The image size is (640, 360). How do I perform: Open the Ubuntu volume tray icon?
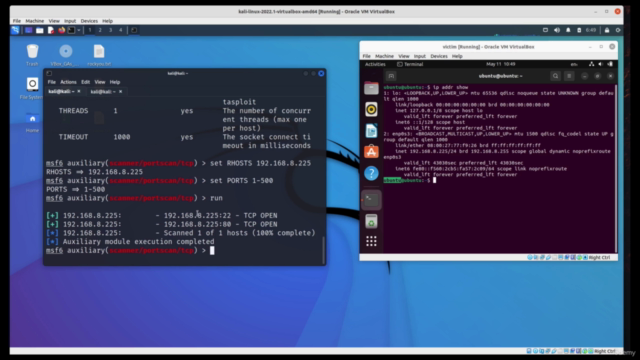tap(600, 64)
